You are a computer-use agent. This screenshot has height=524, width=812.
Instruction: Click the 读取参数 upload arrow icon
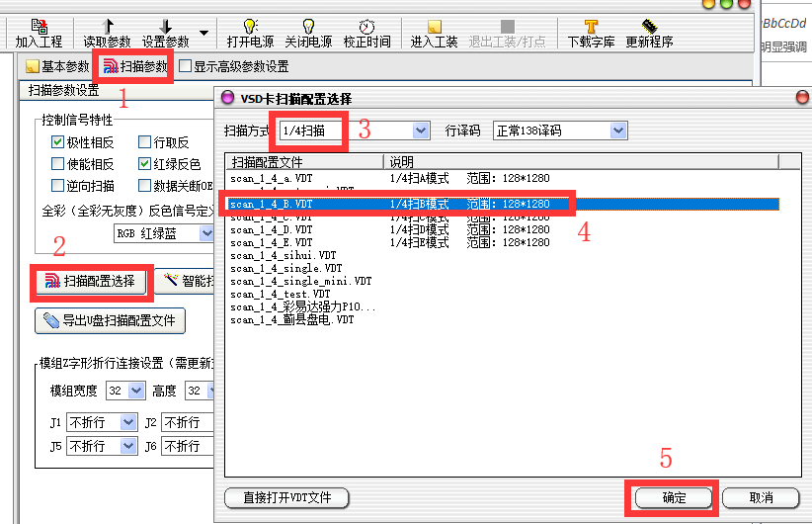(108, 26)
